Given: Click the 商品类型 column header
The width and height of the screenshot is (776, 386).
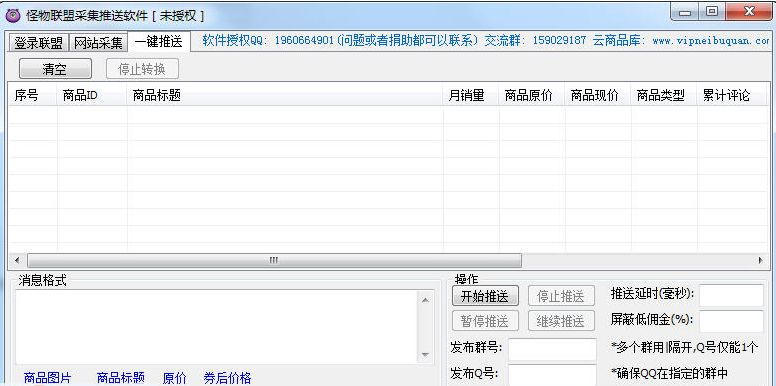Looking at the screenshot, I should pos(664,96).
